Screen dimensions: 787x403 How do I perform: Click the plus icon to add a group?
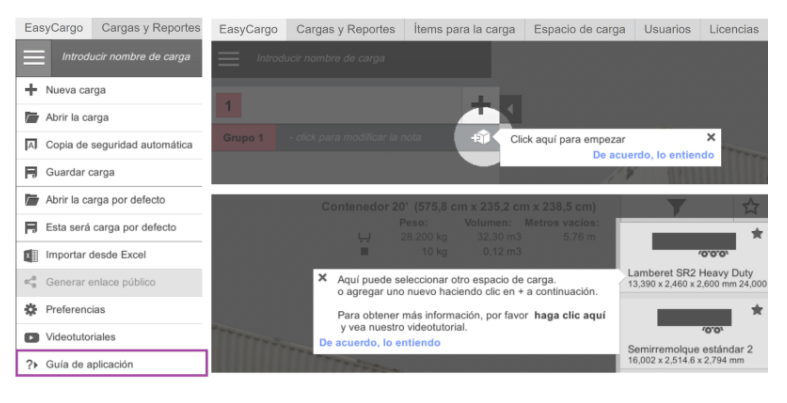coord(482,105)
